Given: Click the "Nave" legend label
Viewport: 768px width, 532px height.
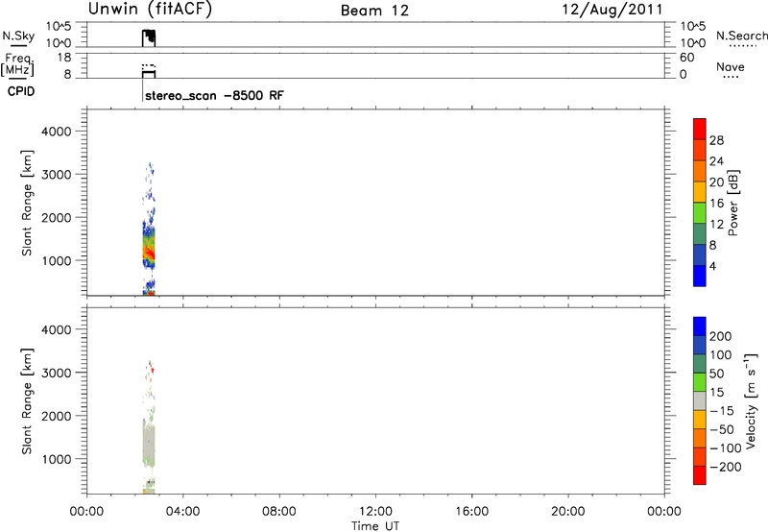Looking at the screenshot, I should (x=731, y=66).
